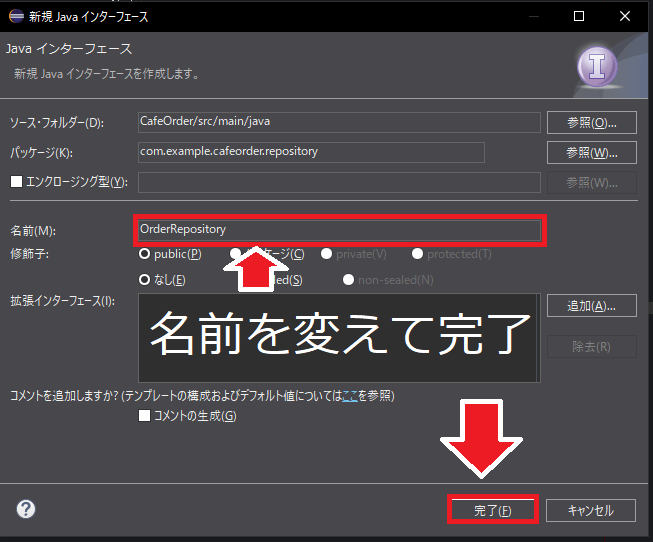Select the protected modifier radio button
This screenshot has height=542, width=653.
click(x=417, y=254)
